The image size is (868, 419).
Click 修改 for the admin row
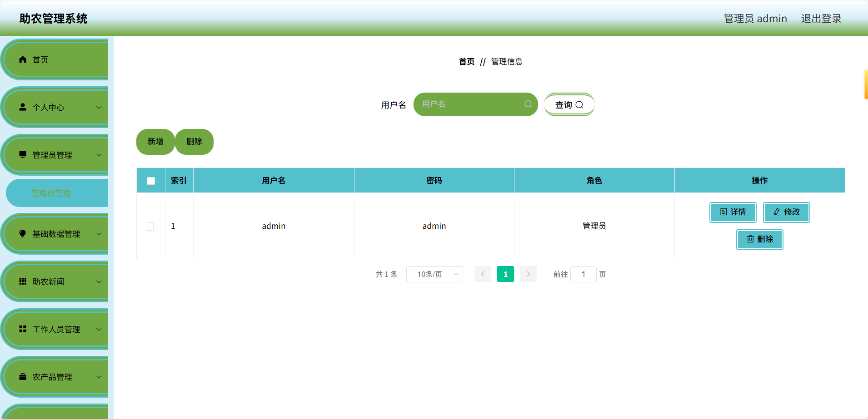coord(787,212)
